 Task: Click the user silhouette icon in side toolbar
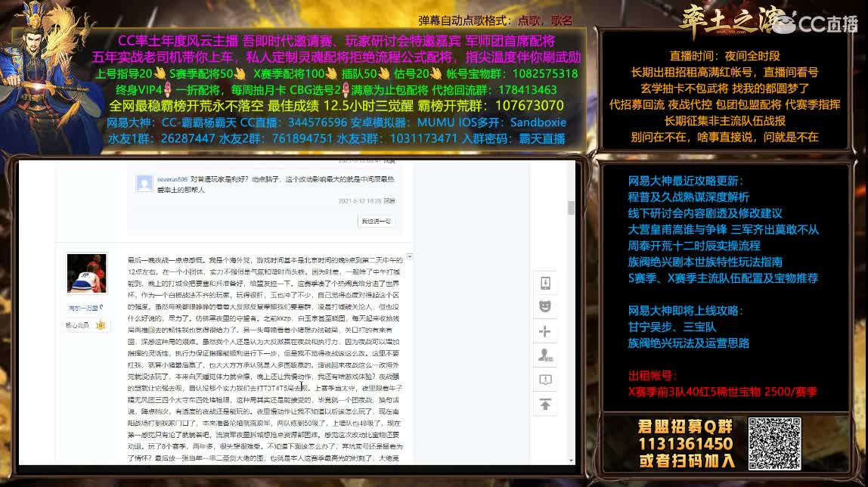[545, 355]
